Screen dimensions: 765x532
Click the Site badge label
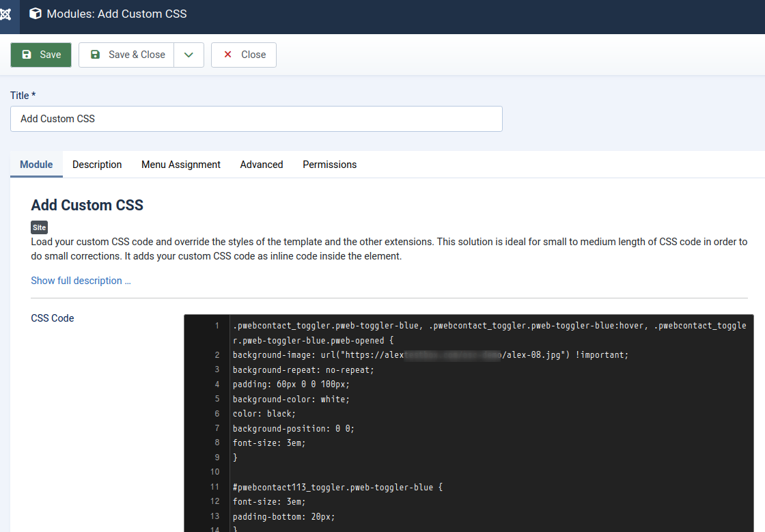click(39, 227)
